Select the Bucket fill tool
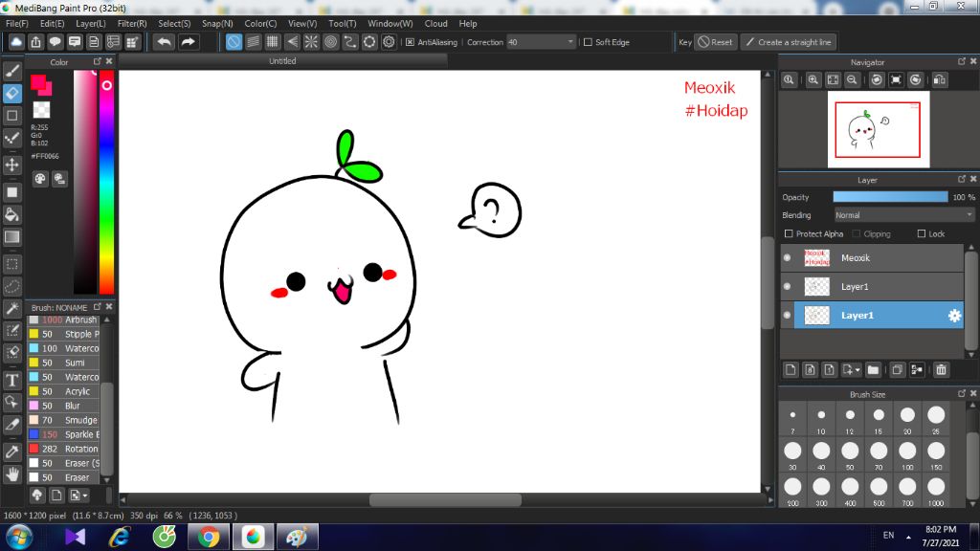Viewport: 980px width, 551px height. tap(11, 215)
